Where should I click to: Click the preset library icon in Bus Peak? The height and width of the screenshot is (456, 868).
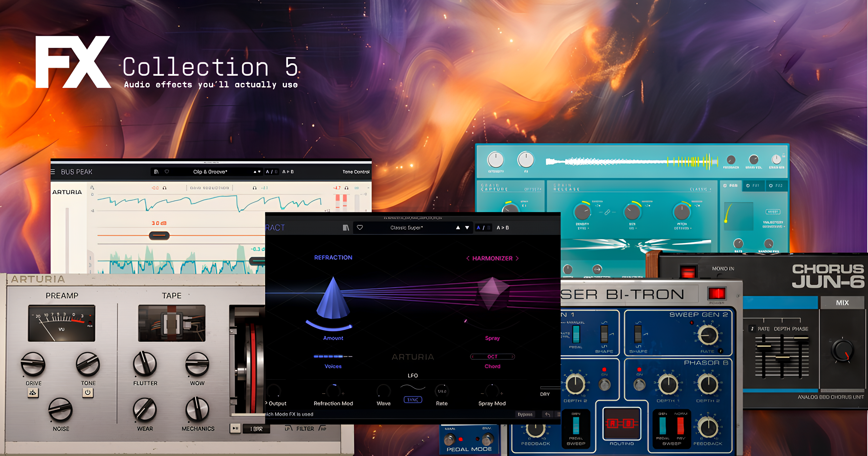tap(156, 172)
